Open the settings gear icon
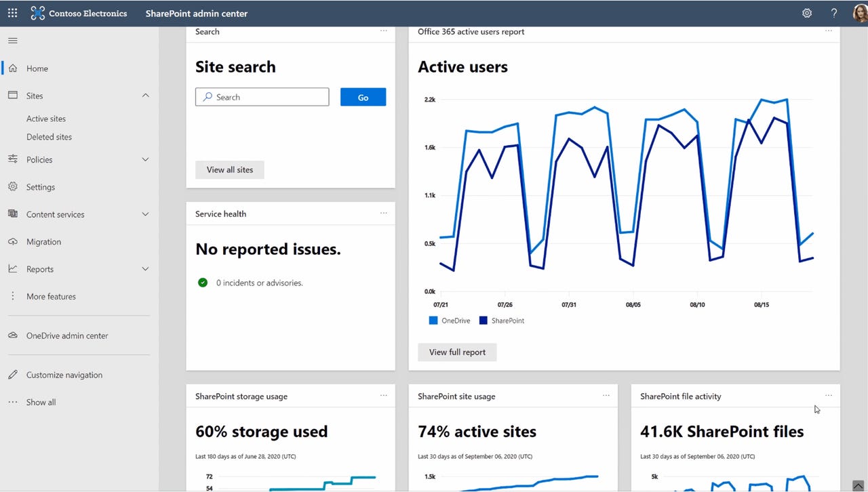Screen dimensions: 868x492 pos(806,13)
